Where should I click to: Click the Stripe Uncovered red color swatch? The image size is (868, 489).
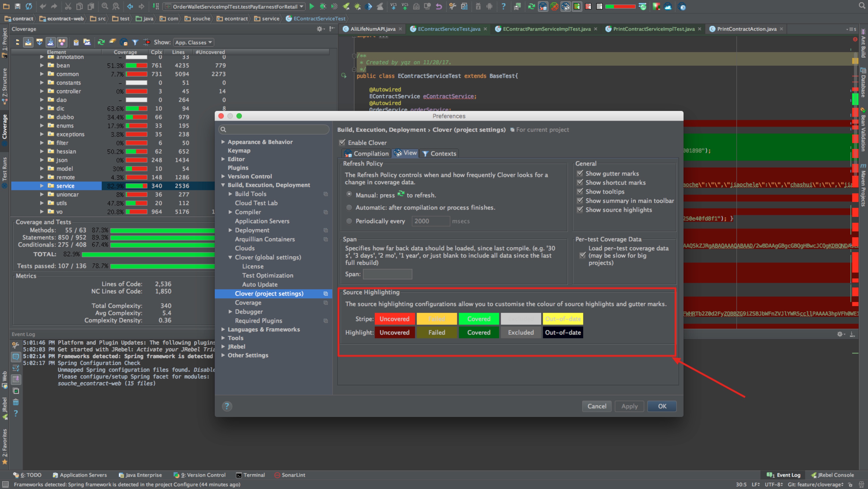[395, 319]
